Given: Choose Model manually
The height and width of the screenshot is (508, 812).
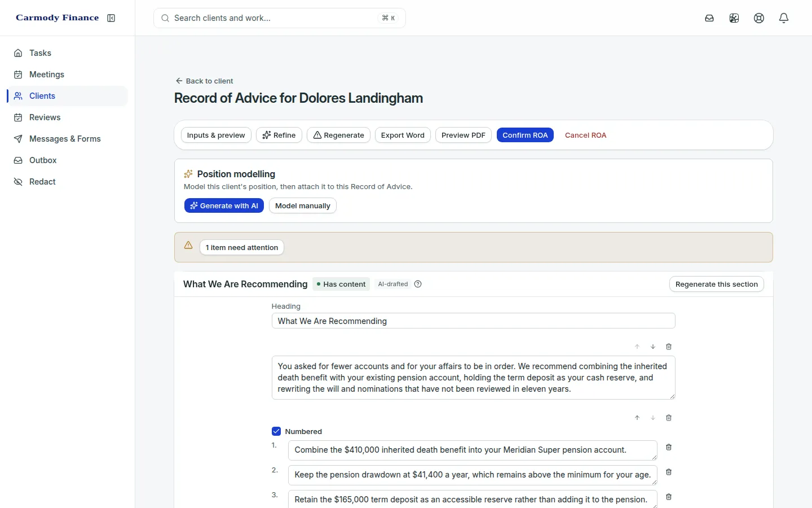Looking at the screenshot, I should point(303,205).
